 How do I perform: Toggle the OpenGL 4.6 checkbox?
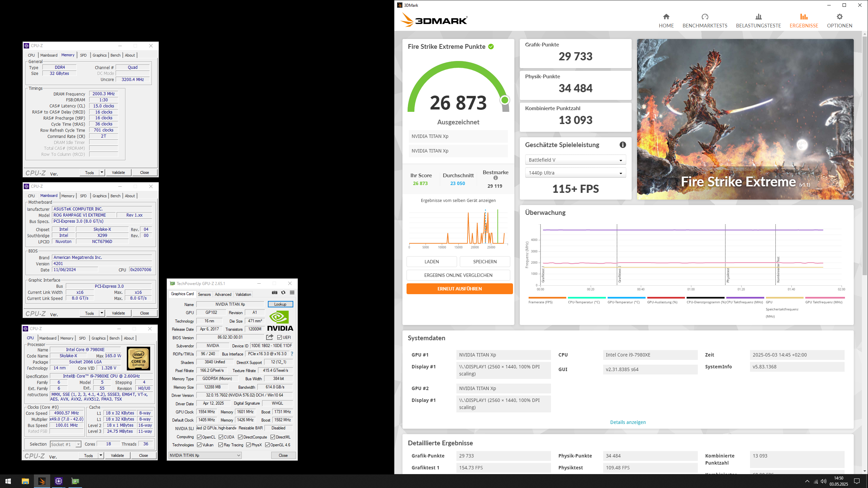tap(268, 445)
